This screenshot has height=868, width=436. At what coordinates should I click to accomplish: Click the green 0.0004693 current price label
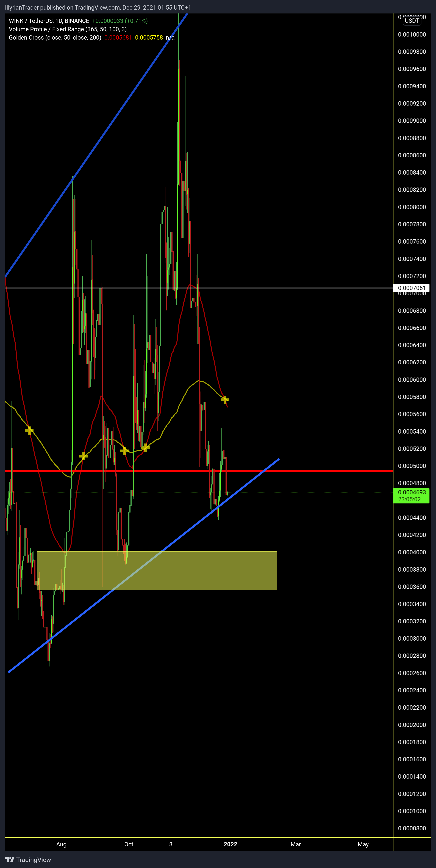pyautogui.click(x=411, y=492)
